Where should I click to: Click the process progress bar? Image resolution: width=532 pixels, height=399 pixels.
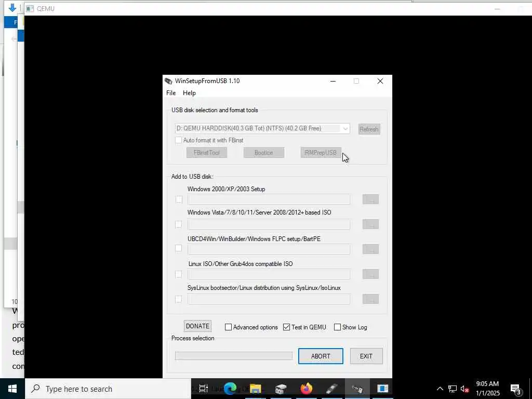233,355
